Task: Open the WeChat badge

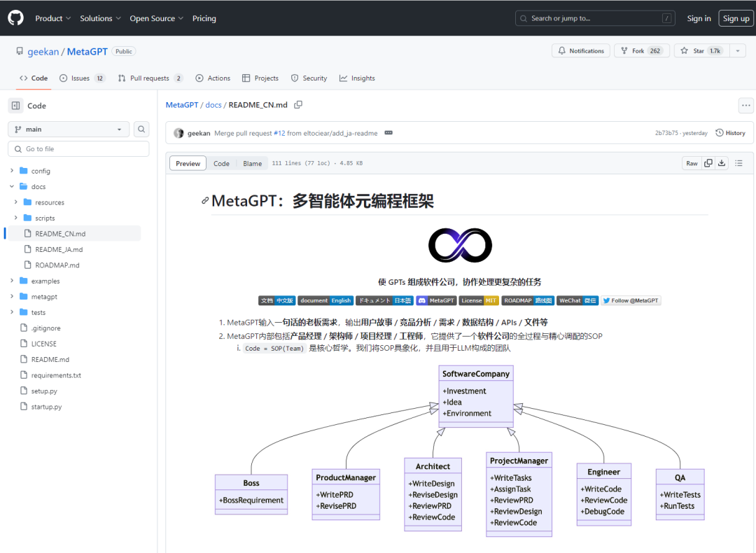Action: tap(577, 300)
